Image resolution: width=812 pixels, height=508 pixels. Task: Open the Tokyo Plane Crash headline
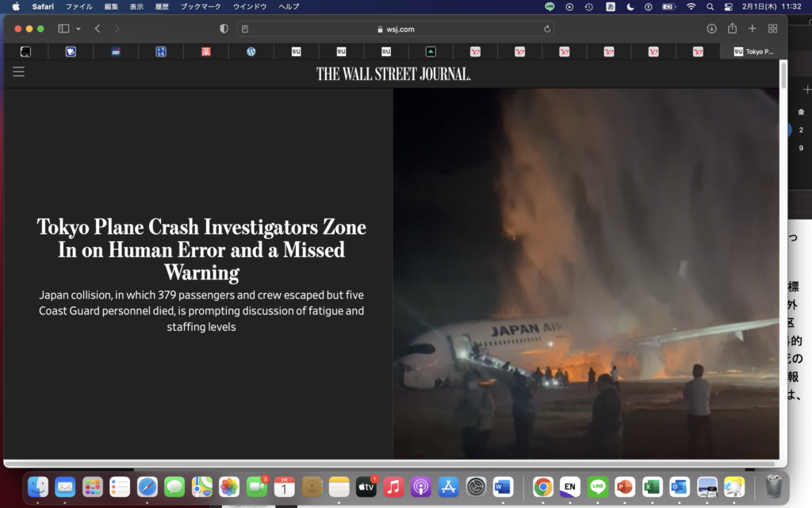point(201,249)
